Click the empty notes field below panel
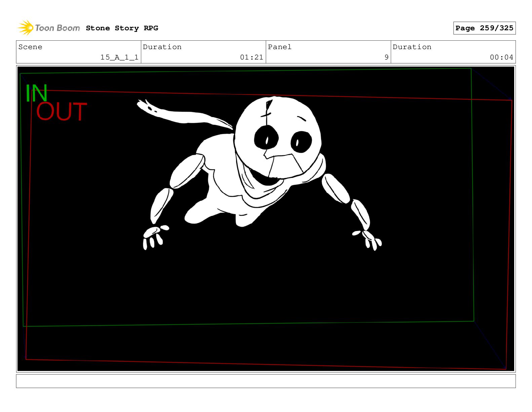The height and width of the screenshot is (412, 532). click(266, 381)
